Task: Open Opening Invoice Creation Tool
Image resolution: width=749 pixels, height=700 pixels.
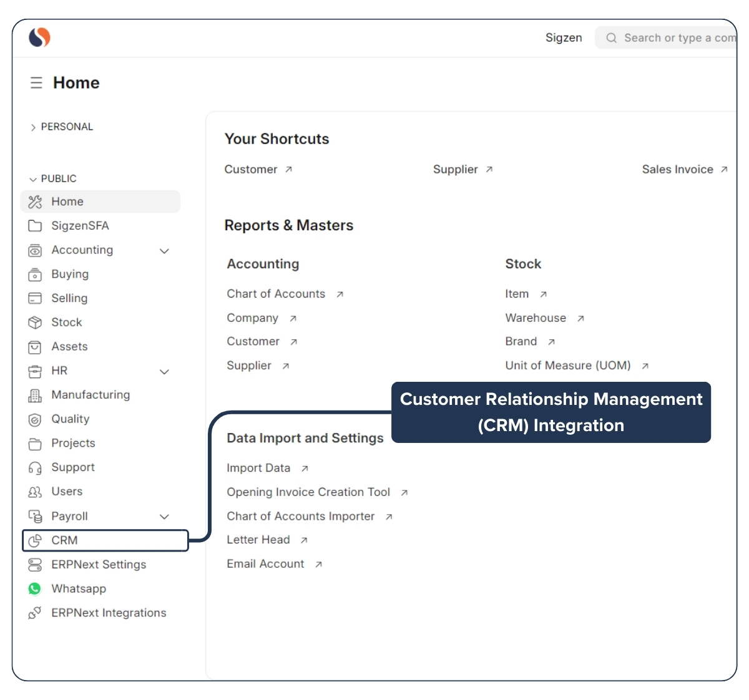Action: tap(308, 492)
